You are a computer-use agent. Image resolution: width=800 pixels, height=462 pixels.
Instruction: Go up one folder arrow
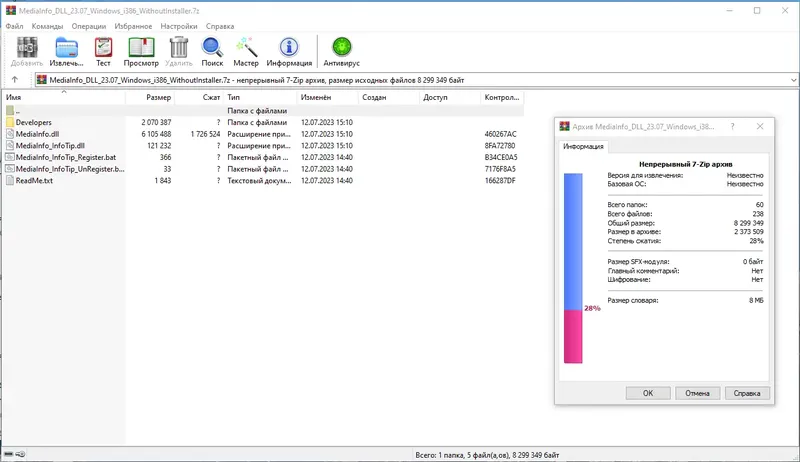15,80
